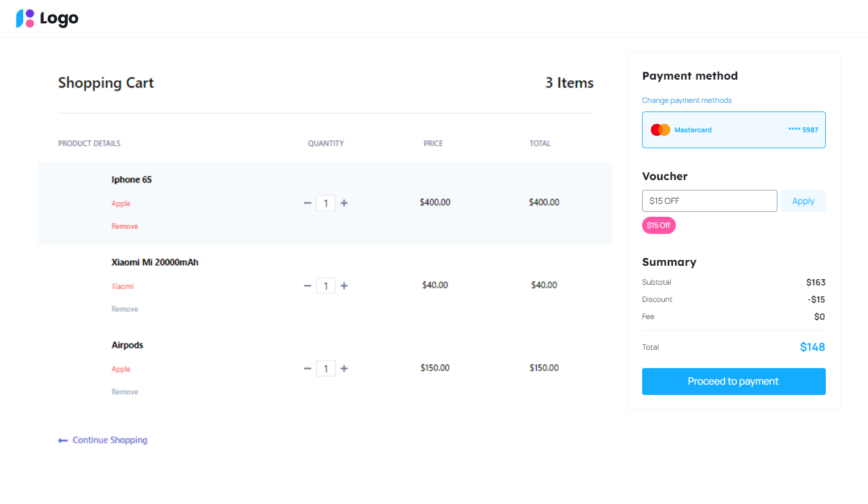The image size is (868, 504).
Task: Click the Continue Shopping back arrow icon
Action: tap(63, 440)
